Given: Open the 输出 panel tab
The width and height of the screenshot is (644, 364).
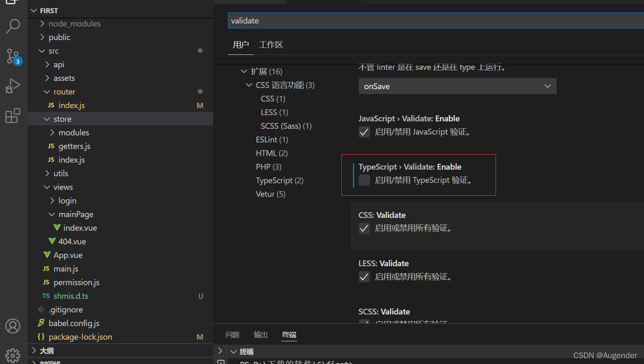Looking at the screenshot, I should (x=261, y=335).
